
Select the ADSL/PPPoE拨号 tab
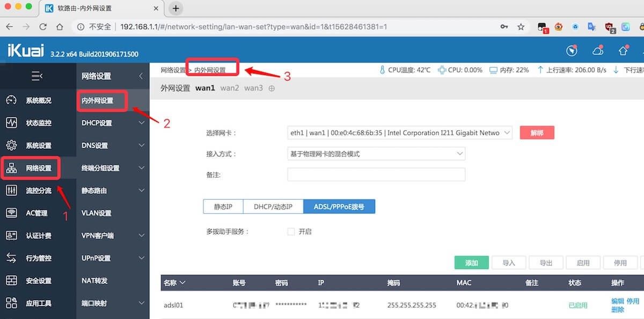(x=339, y=207)
